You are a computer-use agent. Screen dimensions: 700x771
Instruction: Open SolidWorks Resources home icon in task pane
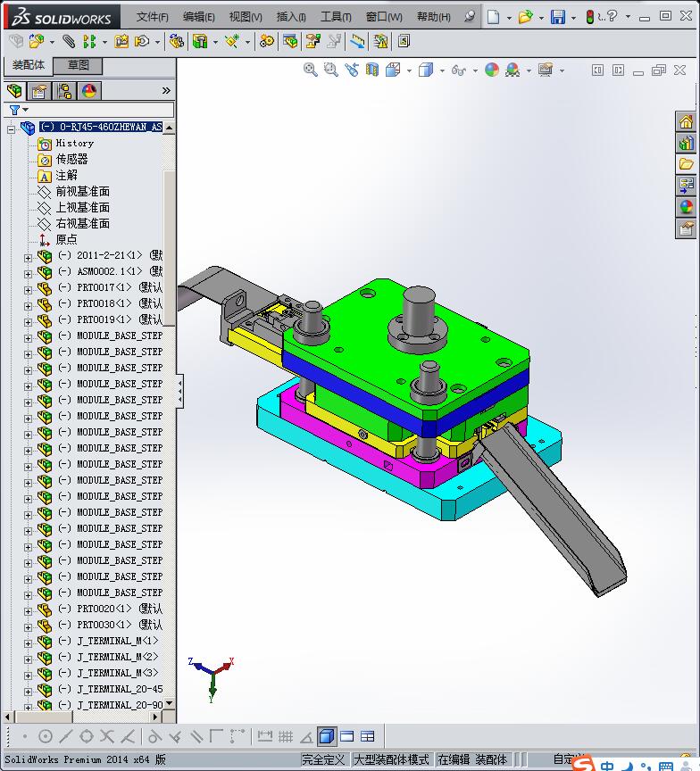[x=686, y=121]
